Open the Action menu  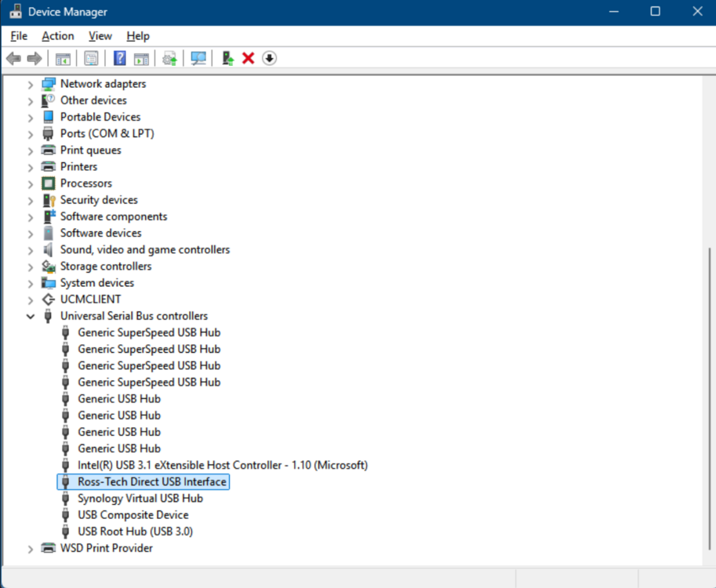point(57,36)
